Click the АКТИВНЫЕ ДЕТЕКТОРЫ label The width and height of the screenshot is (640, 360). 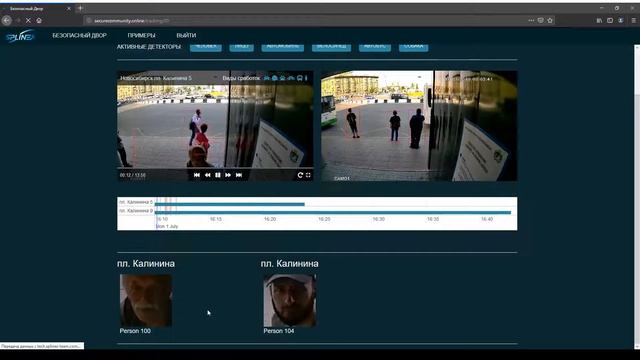click(149, 47)
